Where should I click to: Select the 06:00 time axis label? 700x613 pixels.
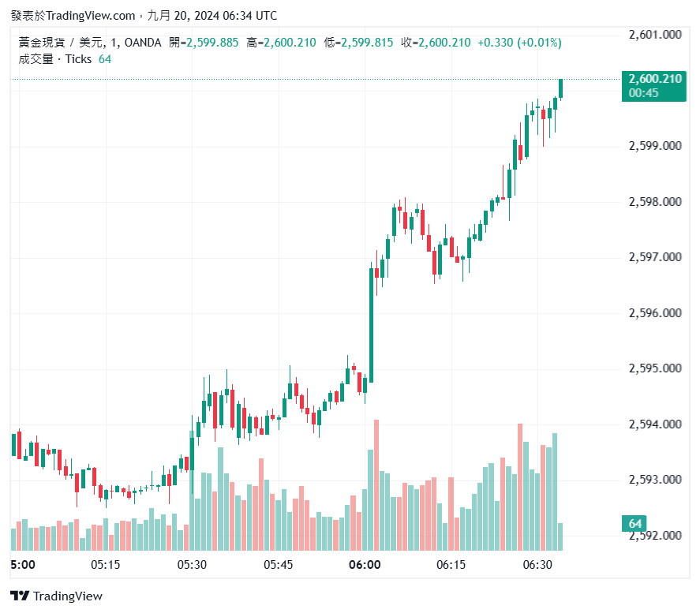365,565
